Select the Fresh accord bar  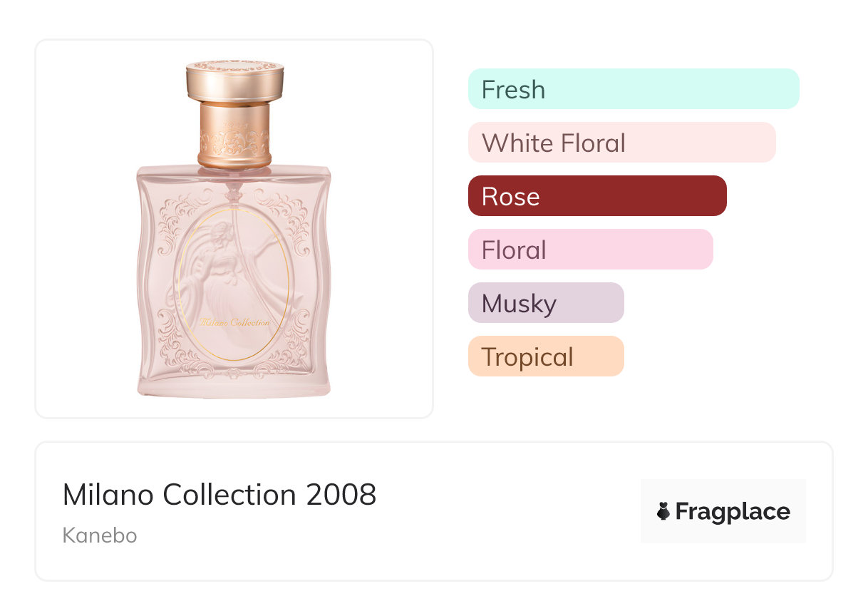tap(633, 89)
